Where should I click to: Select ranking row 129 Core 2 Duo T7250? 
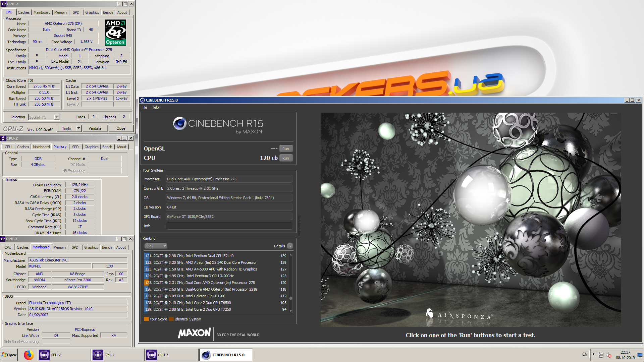[x=216, y=309]
